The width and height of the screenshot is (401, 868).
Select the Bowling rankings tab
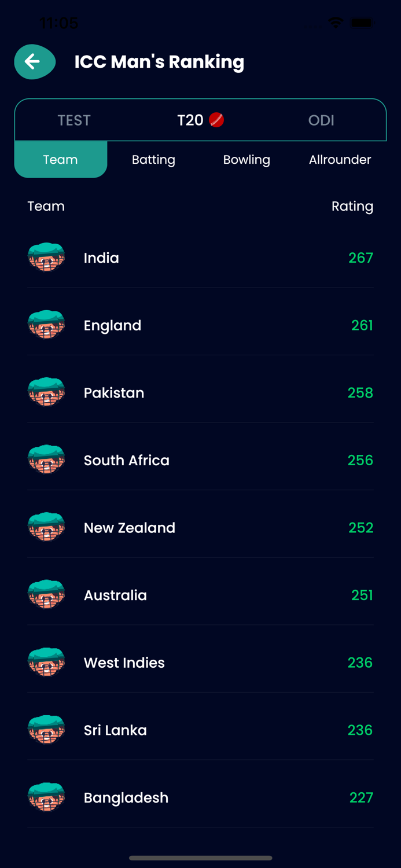[247, 160]
